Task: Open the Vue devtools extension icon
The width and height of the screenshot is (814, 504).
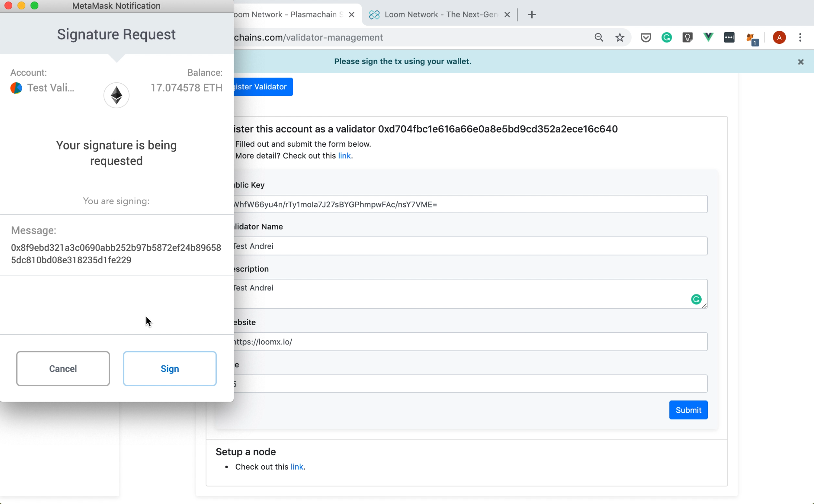Action: click(x=708, y=37)
